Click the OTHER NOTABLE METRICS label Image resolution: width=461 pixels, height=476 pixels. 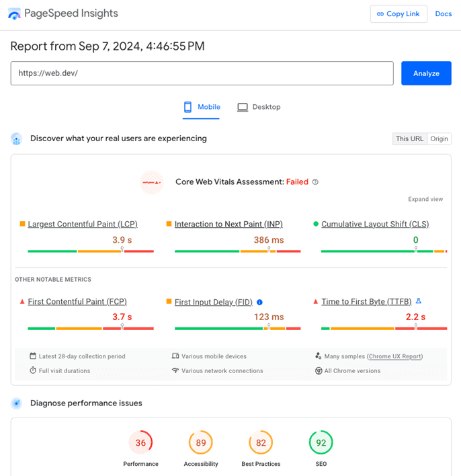pos(53,279)
